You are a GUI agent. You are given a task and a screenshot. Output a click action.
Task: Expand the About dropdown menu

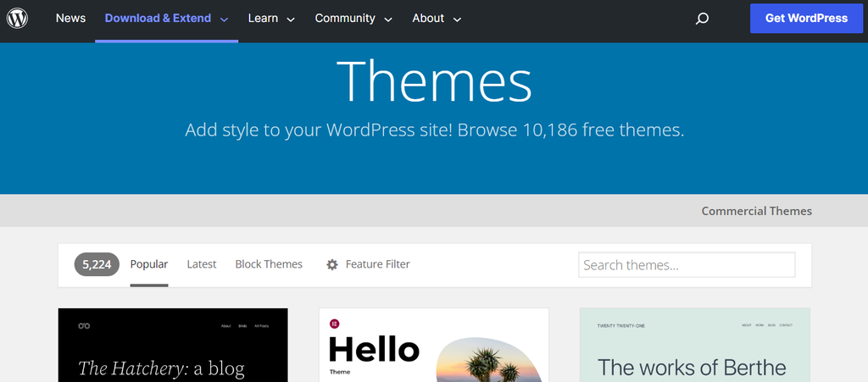[437, 18]
